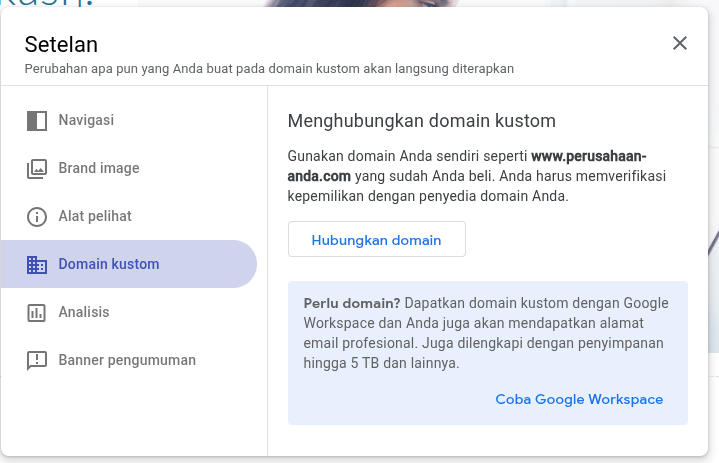
Task: Click the Alat pelihat info icon
Action: (x=37, y=217)
